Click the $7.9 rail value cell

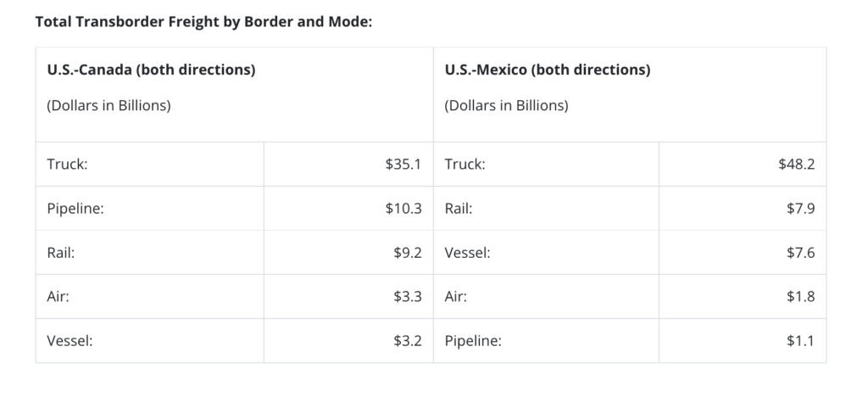[x=800, y=208]
